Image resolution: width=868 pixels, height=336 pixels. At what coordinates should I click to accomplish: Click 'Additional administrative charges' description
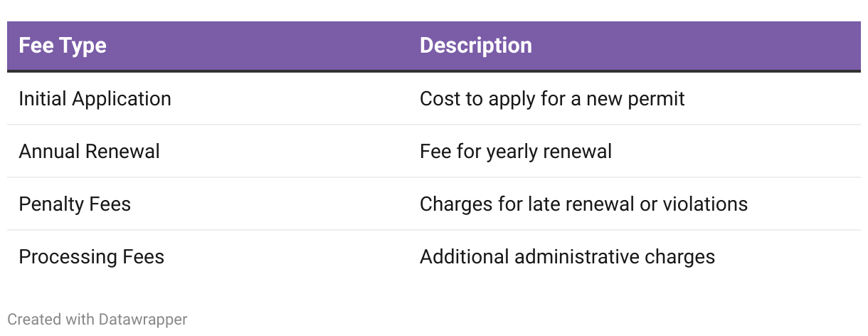[567, 256]
